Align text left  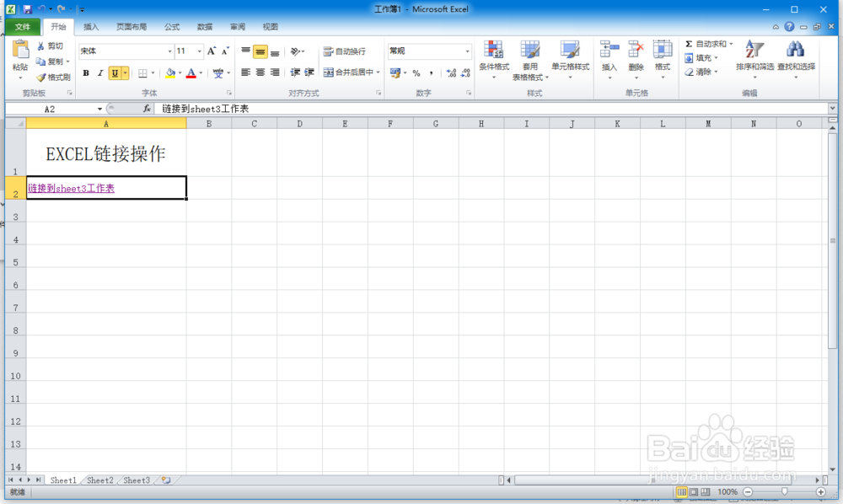pyautogui.click(x=245, y=72)
